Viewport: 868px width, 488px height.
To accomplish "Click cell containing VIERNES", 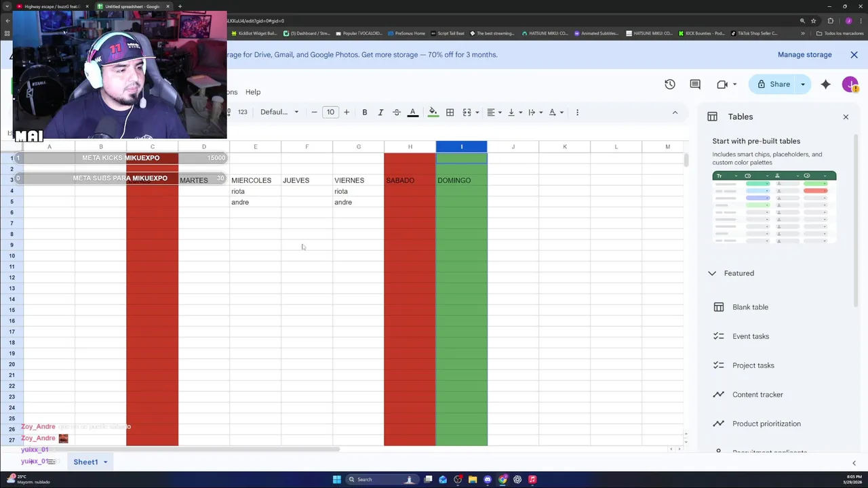I will (359, 180).
